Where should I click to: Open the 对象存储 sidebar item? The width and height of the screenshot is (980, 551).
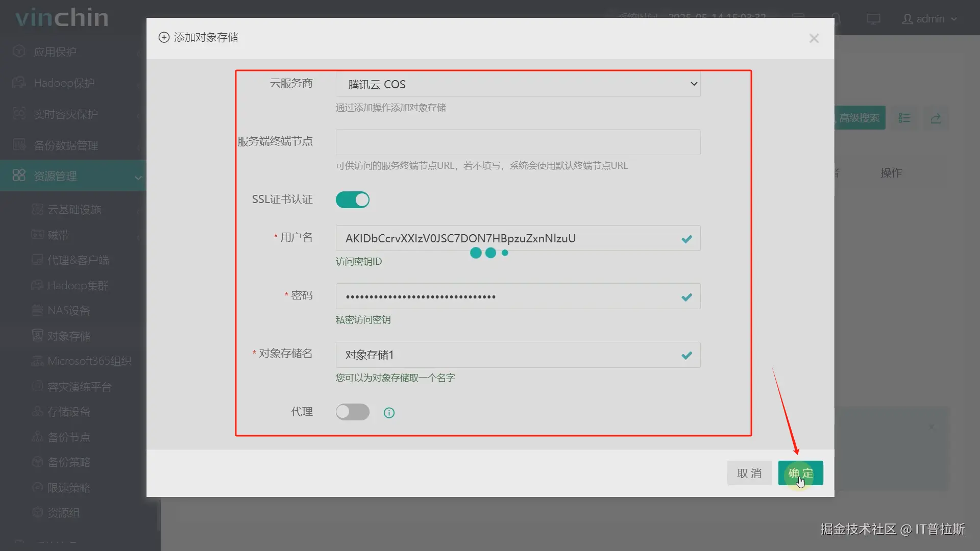coord(68,336)
